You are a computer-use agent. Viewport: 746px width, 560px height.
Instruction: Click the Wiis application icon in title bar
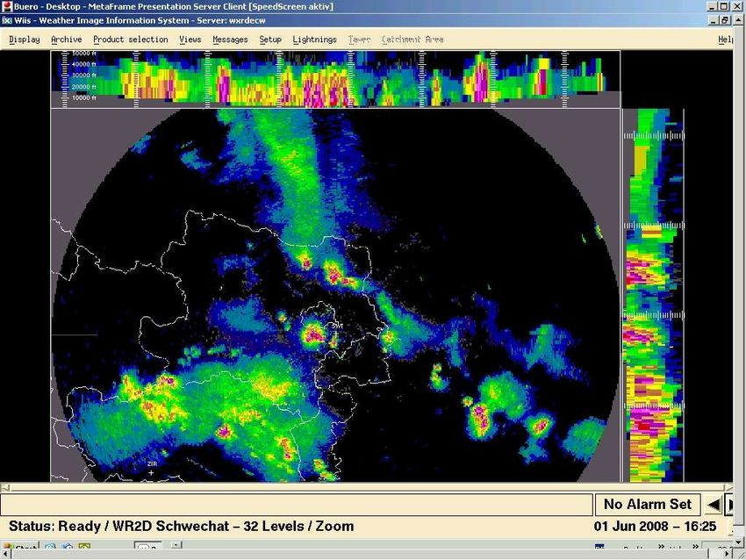(x=6, y=20)
